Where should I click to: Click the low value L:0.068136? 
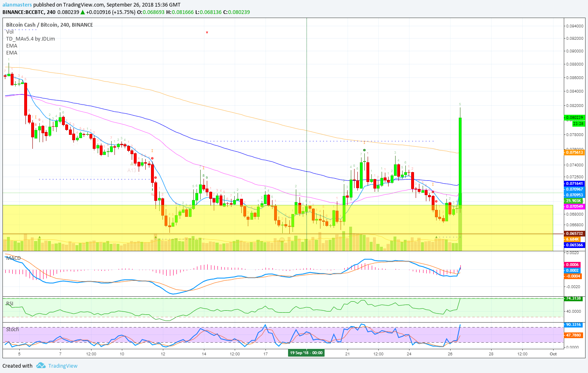208,12
